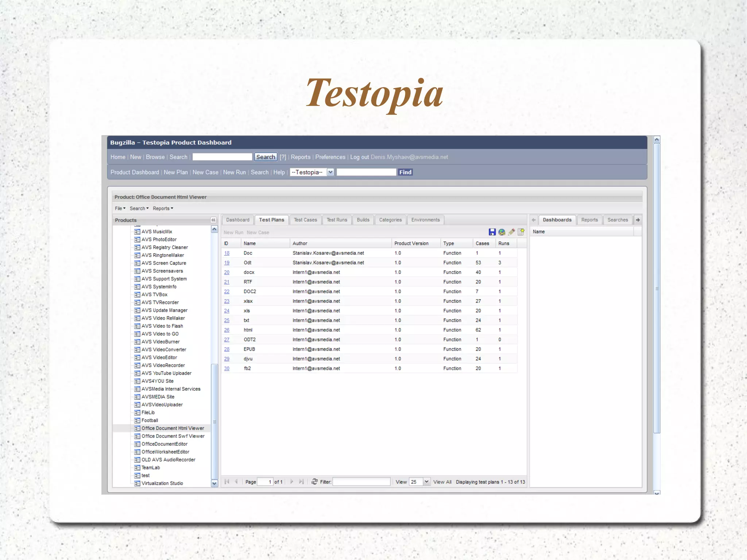The height and width of the screenshot is (560, 747).
Task: Switch to the Test Cases tab
Action: (305, 220)
